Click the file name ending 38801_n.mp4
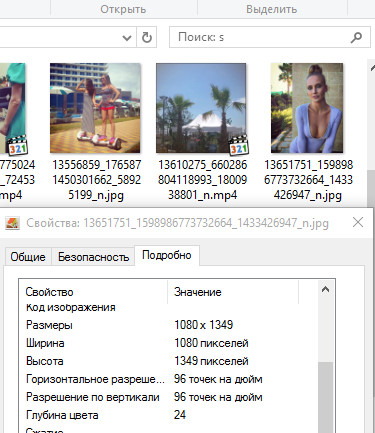This screenshot has height=433, width=375. click(202, 180)
